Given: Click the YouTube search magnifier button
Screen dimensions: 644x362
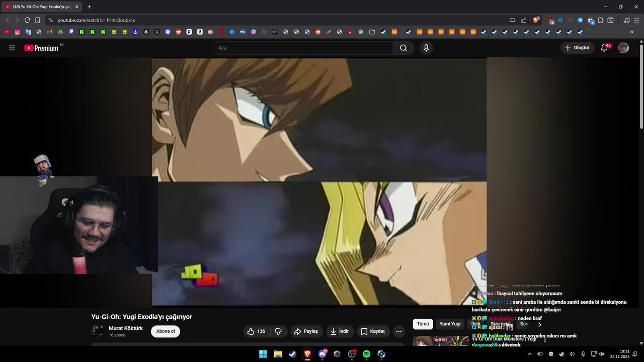Looking at the screenshot, I should [404, 48].
